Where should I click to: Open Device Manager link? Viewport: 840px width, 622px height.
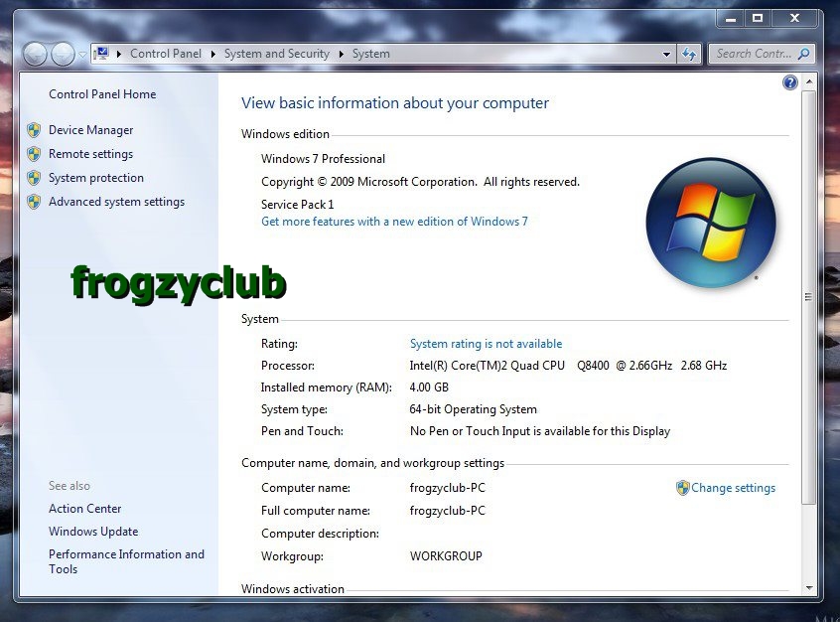(91, 130)
